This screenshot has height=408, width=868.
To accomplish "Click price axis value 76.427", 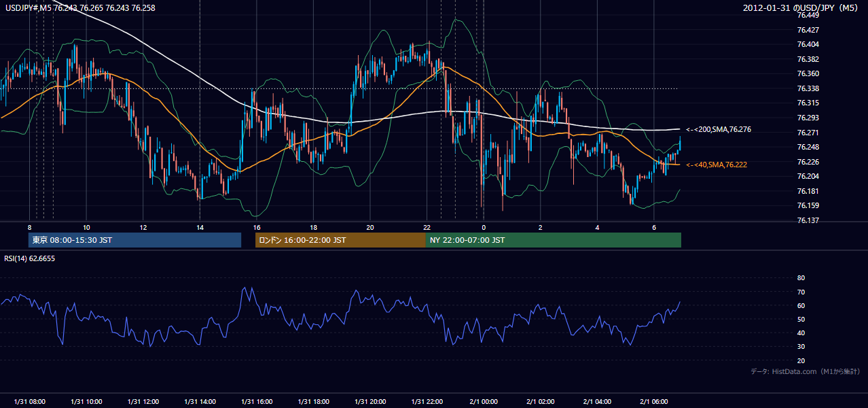I will (x=808, y=30).
